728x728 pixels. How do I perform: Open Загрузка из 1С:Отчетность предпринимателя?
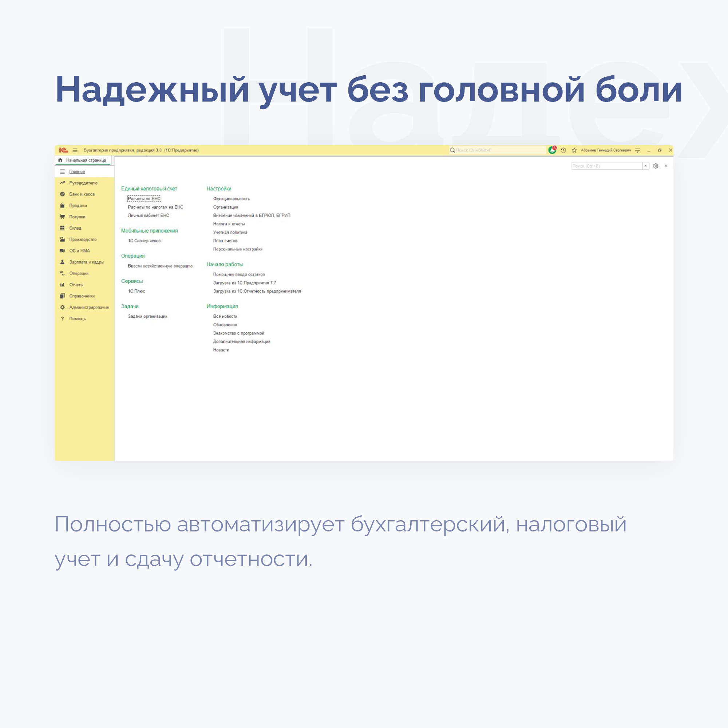[x=257, y=291]
